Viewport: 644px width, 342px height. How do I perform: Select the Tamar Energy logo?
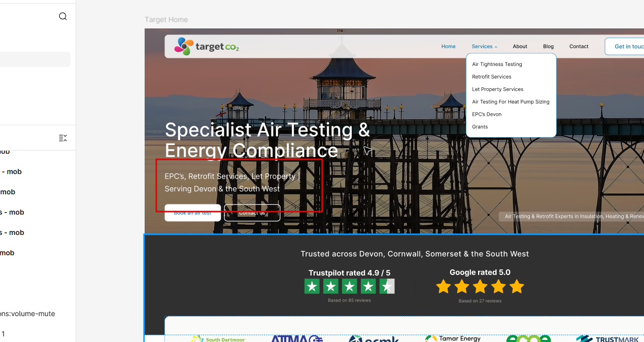pos(453,338)
